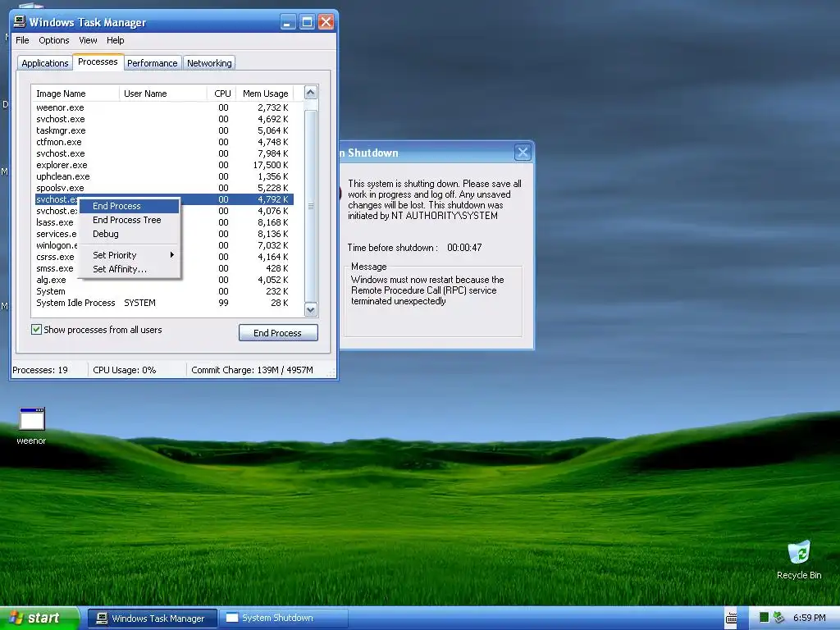Select the taskmgr.exe process row

(162, 130)
